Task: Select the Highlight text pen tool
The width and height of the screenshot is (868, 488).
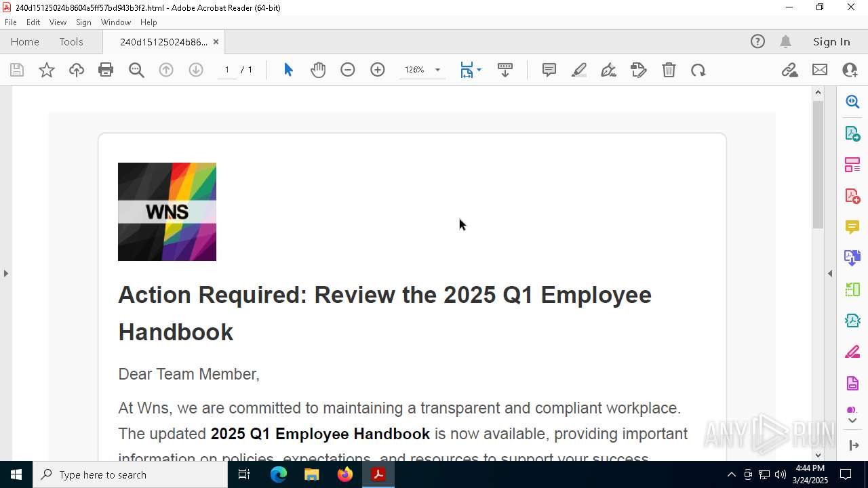Action: [579, 70]
